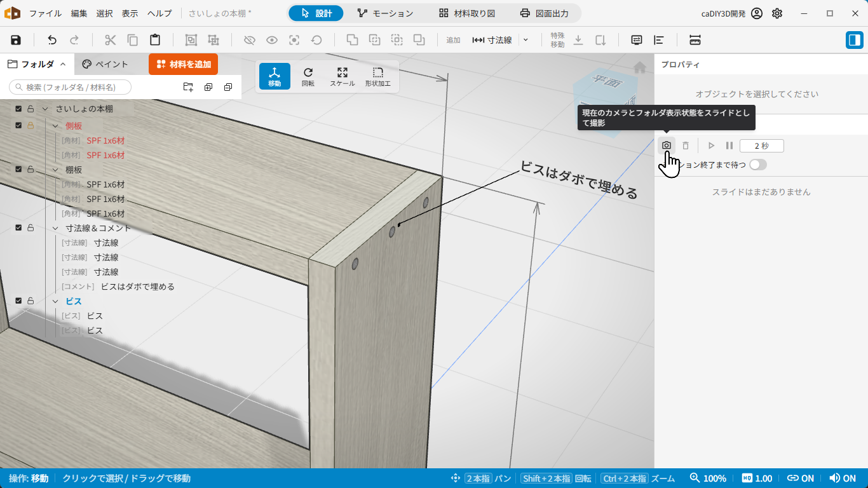This screenshot has width=868, height=488.
Task: Click the home view icon in viewport
Action: (640, 67)
